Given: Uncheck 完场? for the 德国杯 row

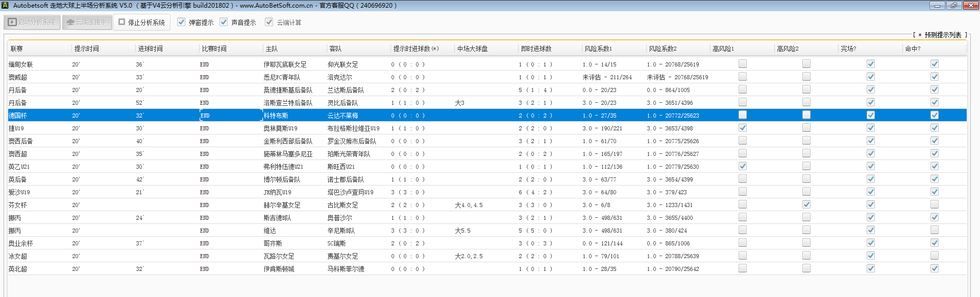Looking at the screenshot, I should (870, 115).
